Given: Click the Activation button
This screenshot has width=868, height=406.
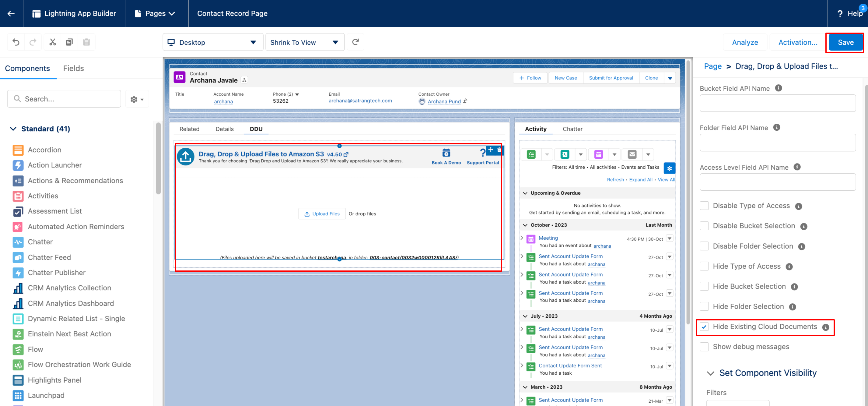Looking at the screenshot, I should [x=798, y=43].
